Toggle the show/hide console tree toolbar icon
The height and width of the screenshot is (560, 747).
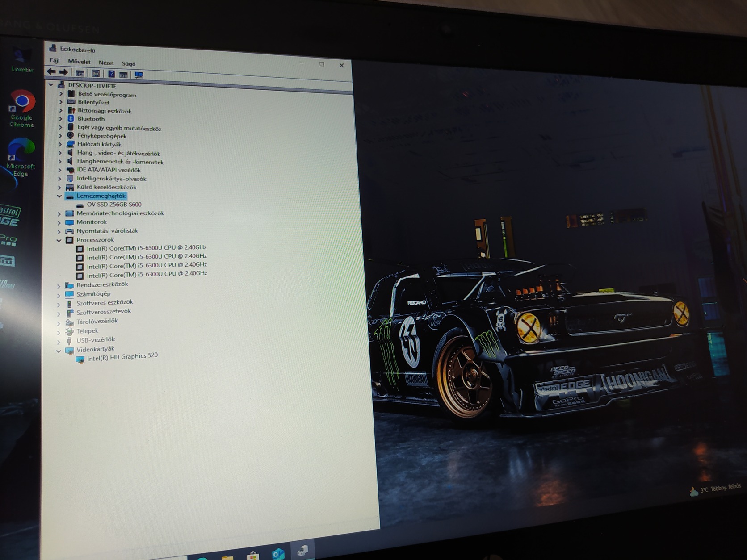(80, 73)
